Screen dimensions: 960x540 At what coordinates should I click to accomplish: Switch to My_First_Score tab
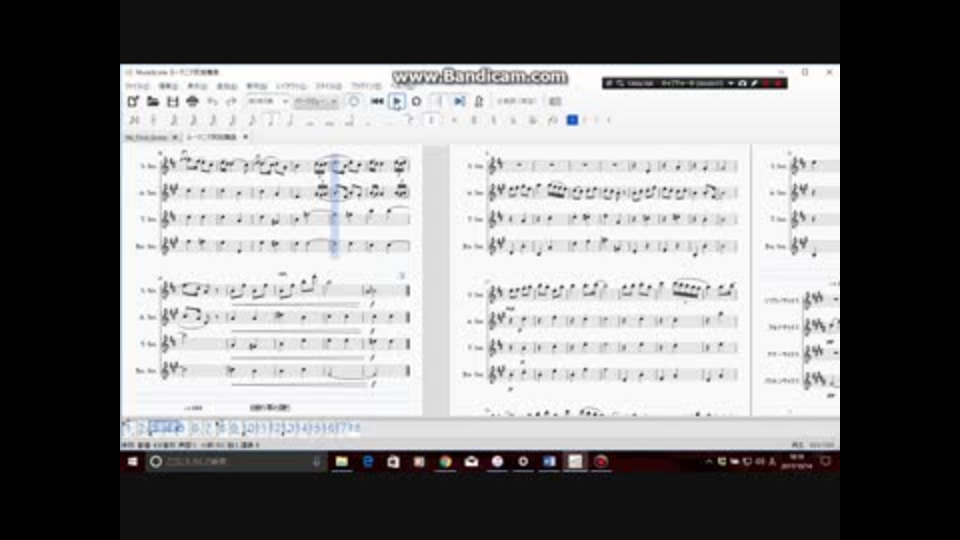click(x=146, y=137)
